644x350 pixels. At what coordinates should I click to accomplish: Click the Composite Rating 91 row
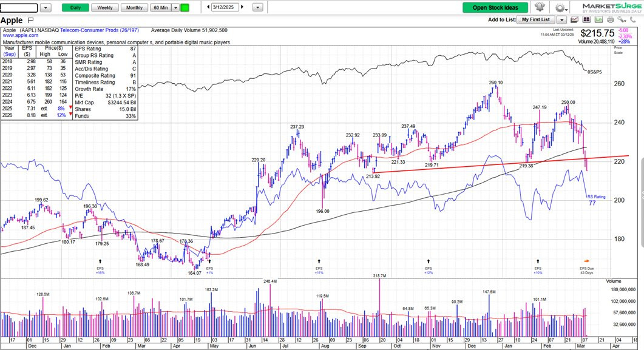[105, 76]
